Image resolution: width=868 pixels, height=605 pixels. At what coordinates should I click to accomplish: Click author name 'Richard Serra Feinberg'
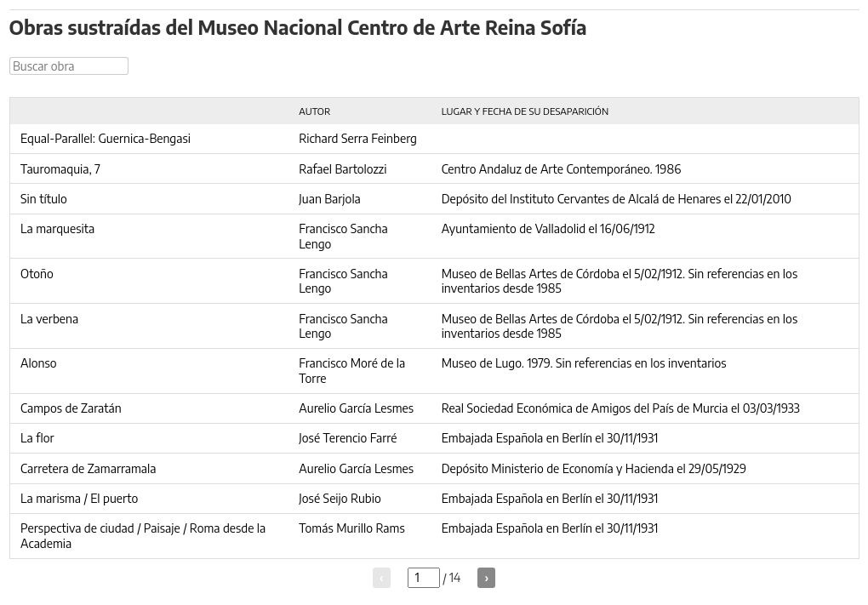point(357,139)
